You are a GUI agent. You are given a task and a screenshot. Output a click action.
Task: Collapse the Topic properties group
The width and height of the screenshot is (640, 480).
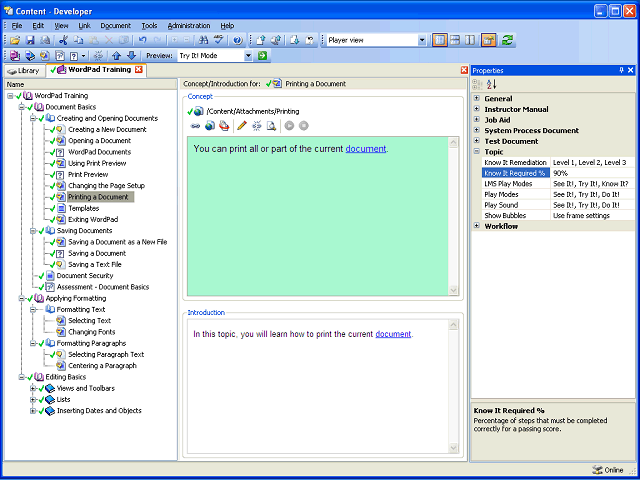476,151
